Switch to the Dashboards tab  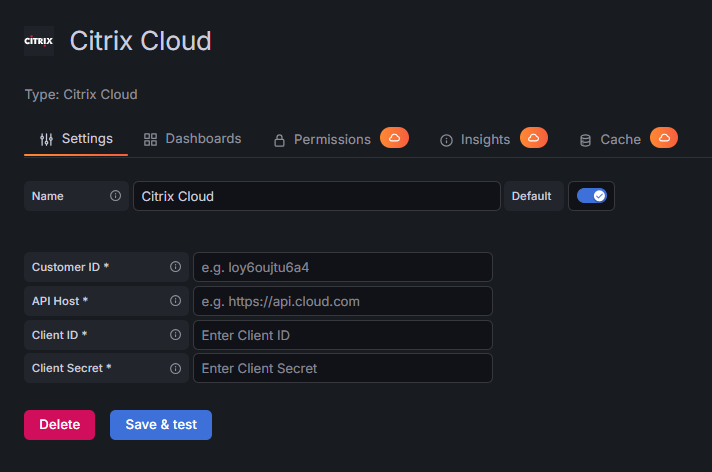(192, 139)
